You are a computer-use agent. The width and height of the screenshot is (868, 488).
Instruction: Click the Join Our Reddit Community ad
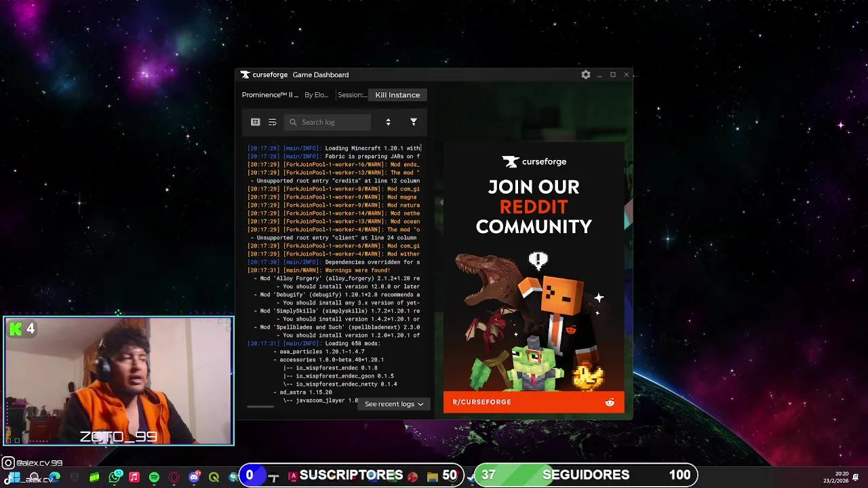[534, 277]
